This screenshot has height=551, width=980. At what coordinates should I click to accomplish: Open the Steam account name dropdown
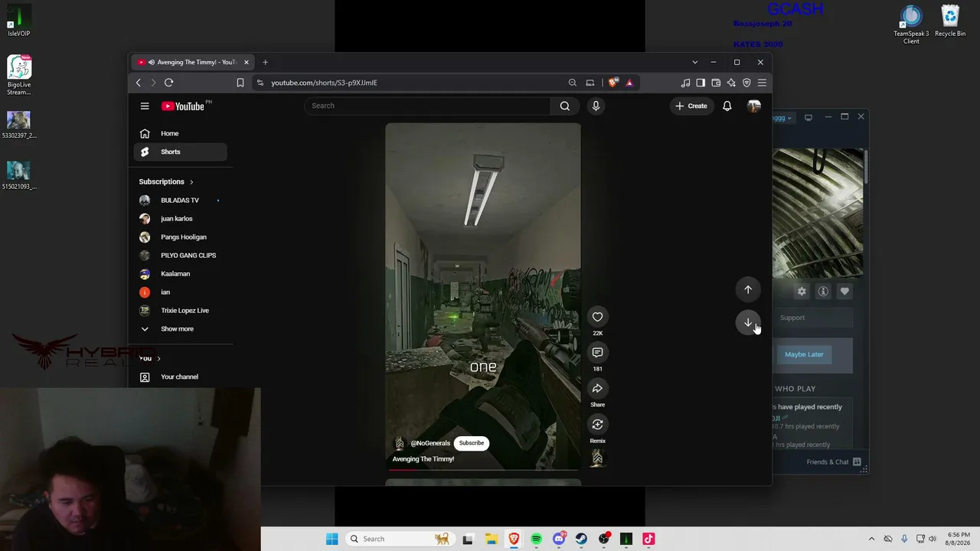(x=782, y=118)
